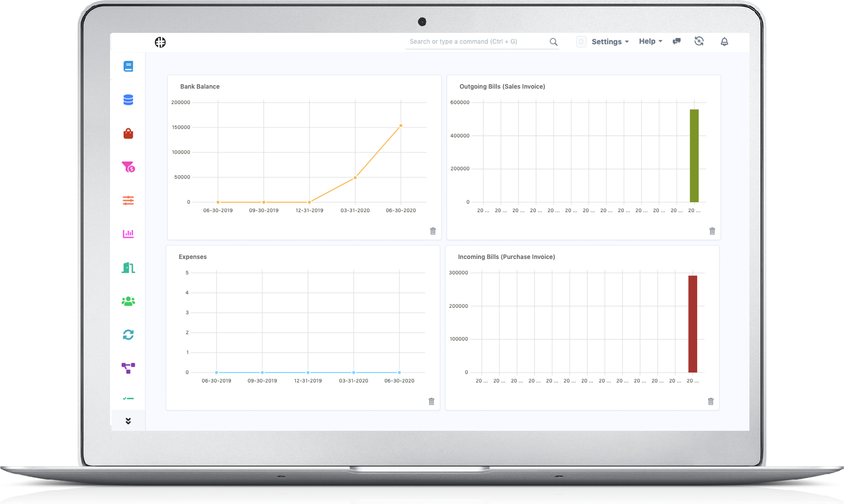Click the magnifier search icon
Screen dimensions: 844x504
click(x=553, y=42)
